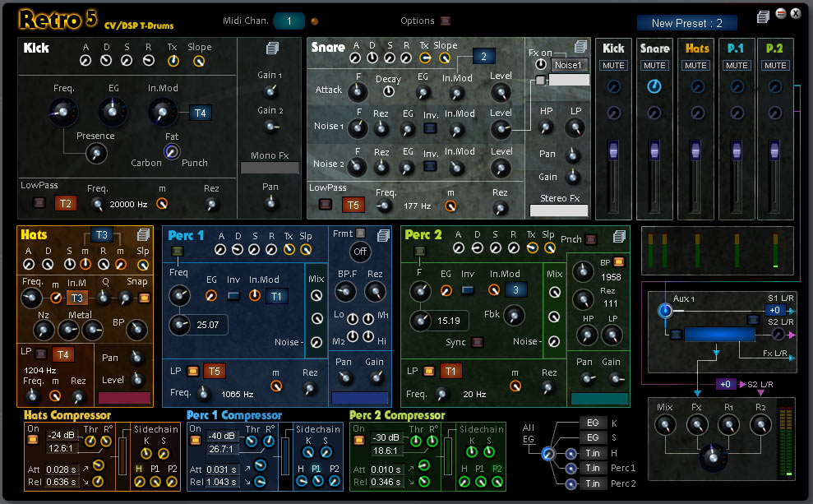Image resolution: width=813 pixels, height=504 pixels.
Task: Click the Snare Stereo Fx slot
Action: [x=559, y=210]
